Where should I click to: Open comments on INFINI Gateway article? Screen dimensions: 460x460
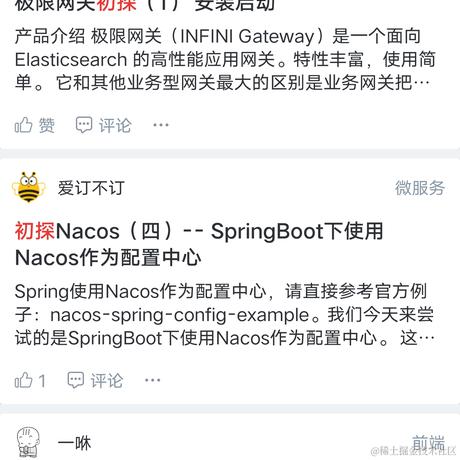click(x=103, y=125)
